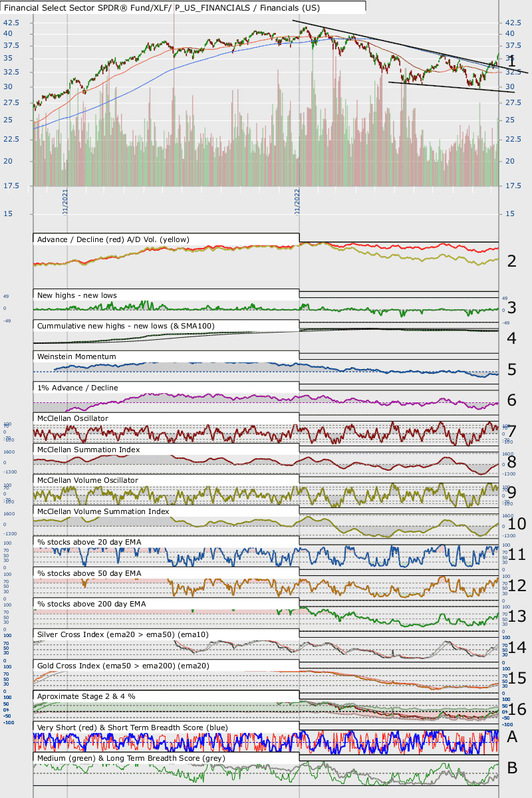Click the 17.5 price label on the left axis
The height and width of the screenshot is (798, 532).
coord(12,185)
